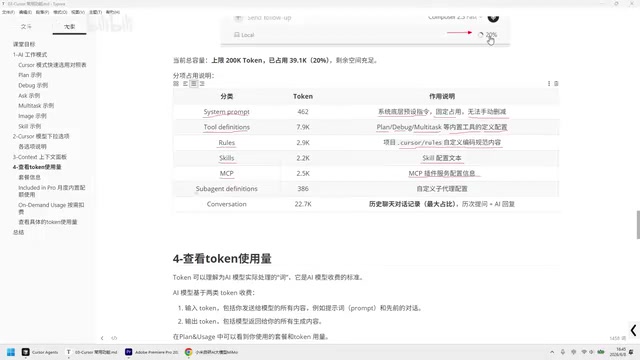Switch to Adobe Premiere Pro in taskbar
Screen dimensions: 640x360
(152, 352)
